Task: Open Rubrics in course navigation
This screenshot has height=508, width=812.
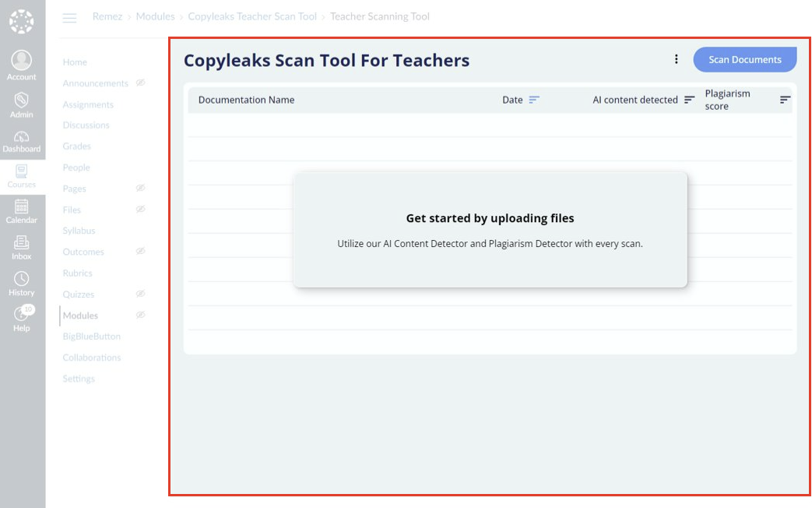Action: 77,273
